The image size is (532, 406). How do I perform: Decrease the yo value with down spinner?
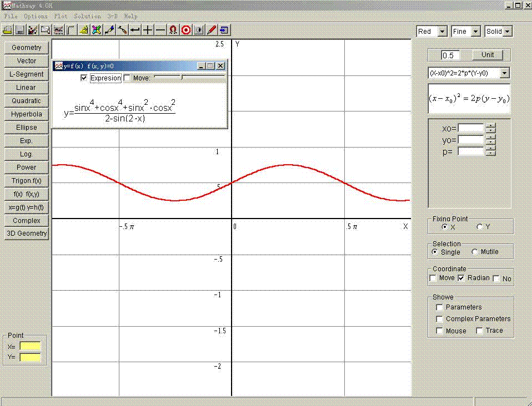click(x=490, y=142)
